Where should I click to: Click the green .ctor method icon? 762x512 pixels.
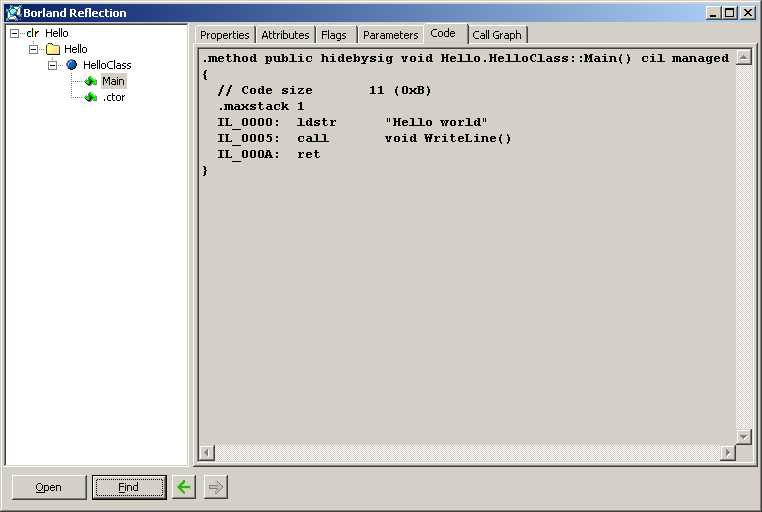pos(91,97)
